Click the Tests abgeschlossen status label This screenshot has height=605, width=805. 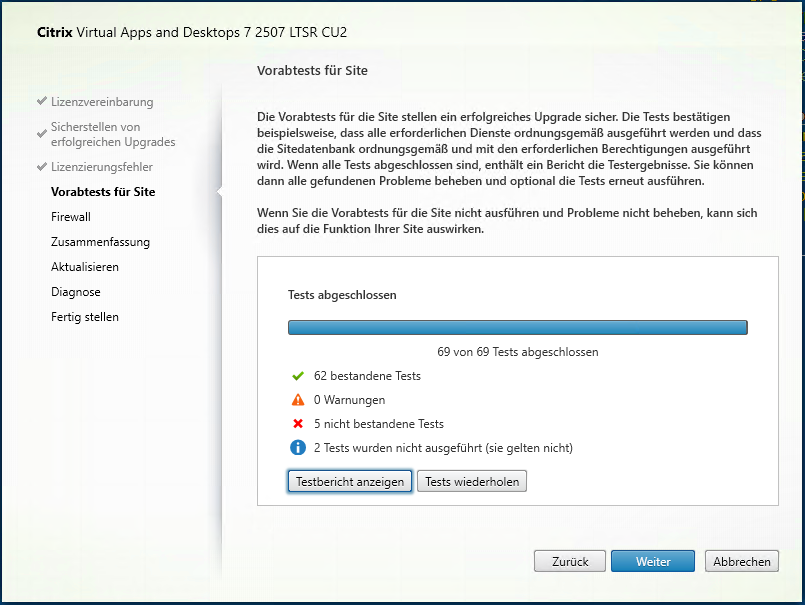(342, 295)
